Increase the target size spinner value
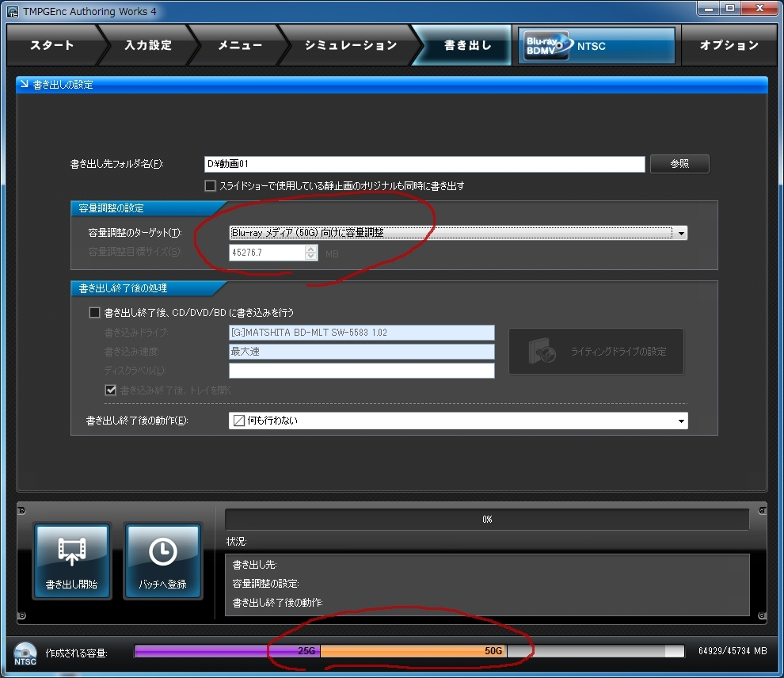The width and height of the screenshot is (784, 678). [x=311, y=249]
